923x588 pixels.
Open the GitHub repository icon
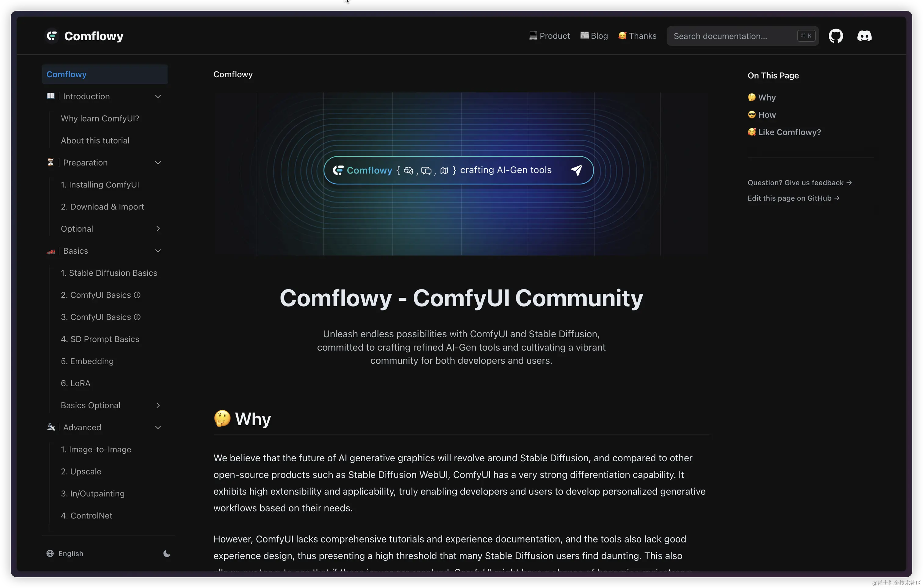836,36
